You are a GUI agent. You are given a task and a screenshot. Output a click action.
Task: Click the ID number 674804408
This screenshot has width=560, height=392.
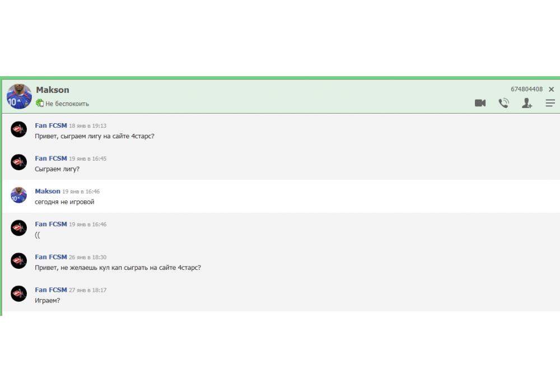tap(526, 90)
